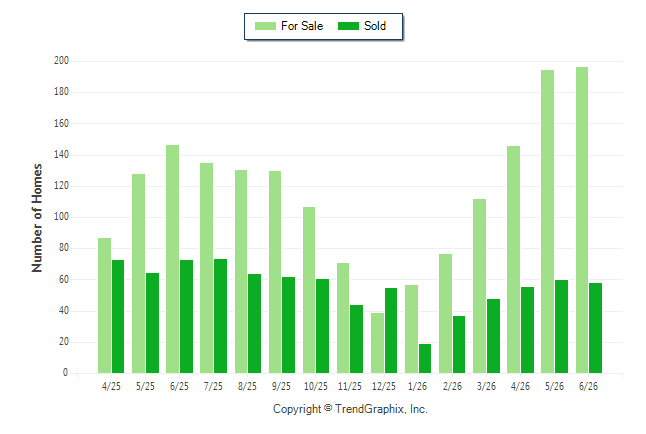
Task: Select the 12/25 Sold bar
Action: tap(391, 331)
